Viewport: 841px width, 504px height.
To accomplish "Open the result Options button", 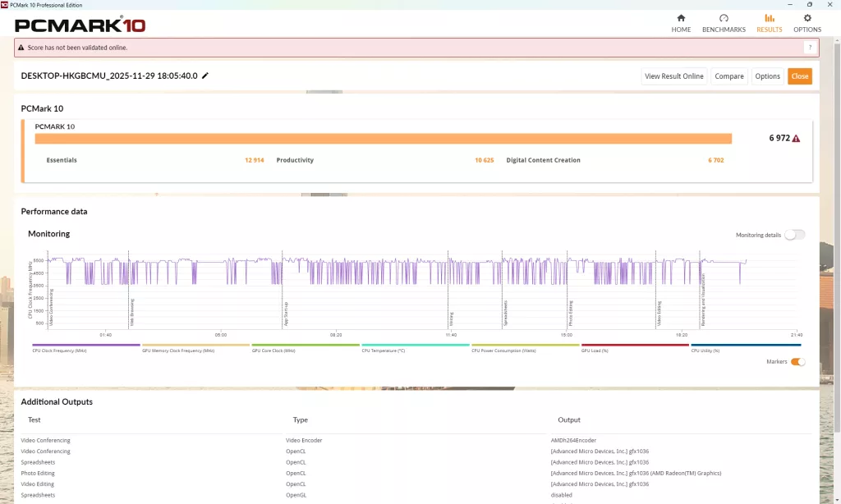I will click(x=767, y=76).
